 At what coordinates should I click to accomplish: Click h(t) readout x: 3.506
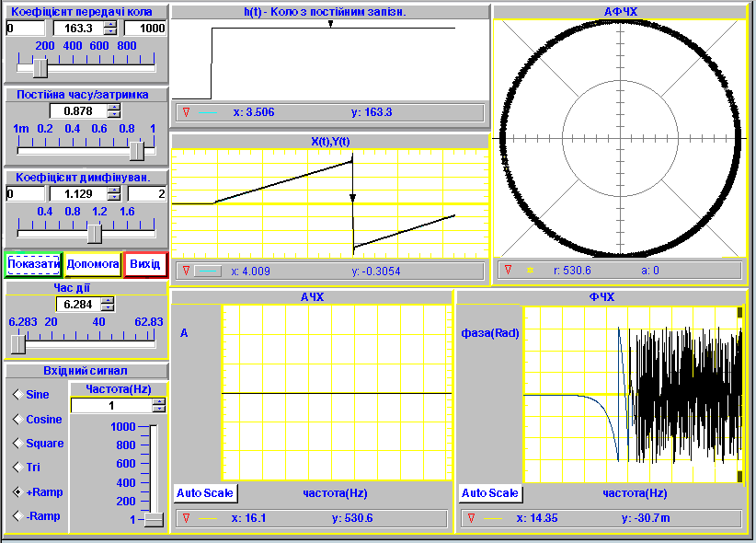(254, 112)
